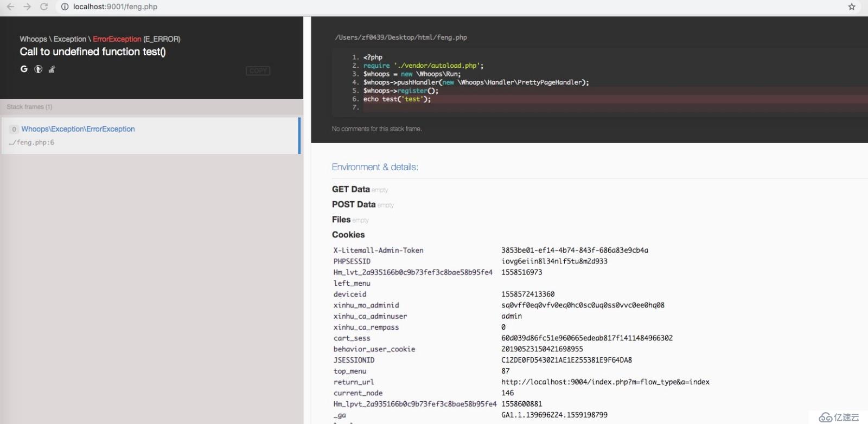
Task: Click JSESSIONID value C12DE0FD543021AE...
Action: pos(566,360)
